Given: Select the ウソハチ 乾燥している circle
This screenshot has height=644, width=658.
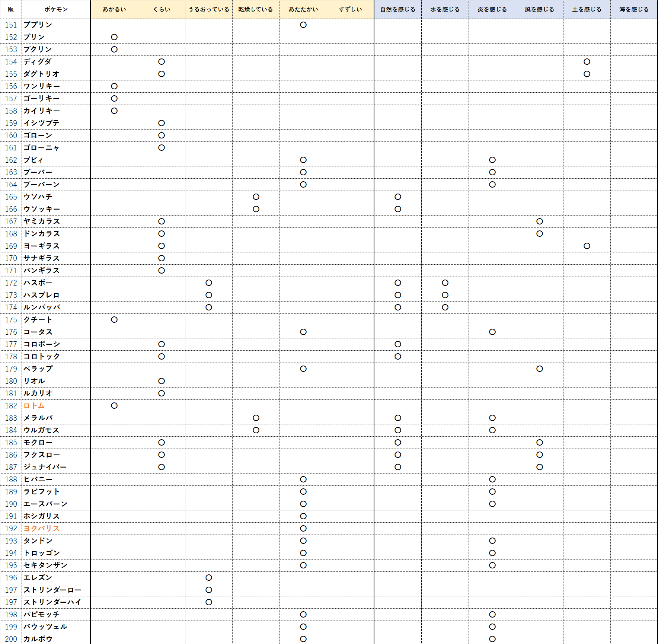Looking at the screenshot, I should (x=256, y=197).
